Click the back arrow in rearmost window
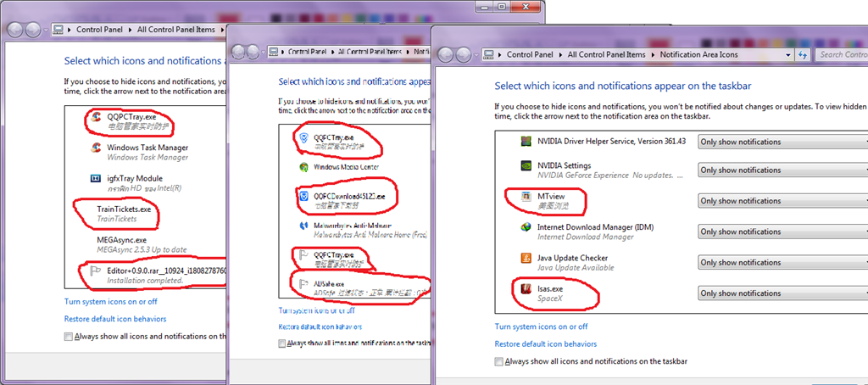868x385 pixels. (x=16, y=30)
